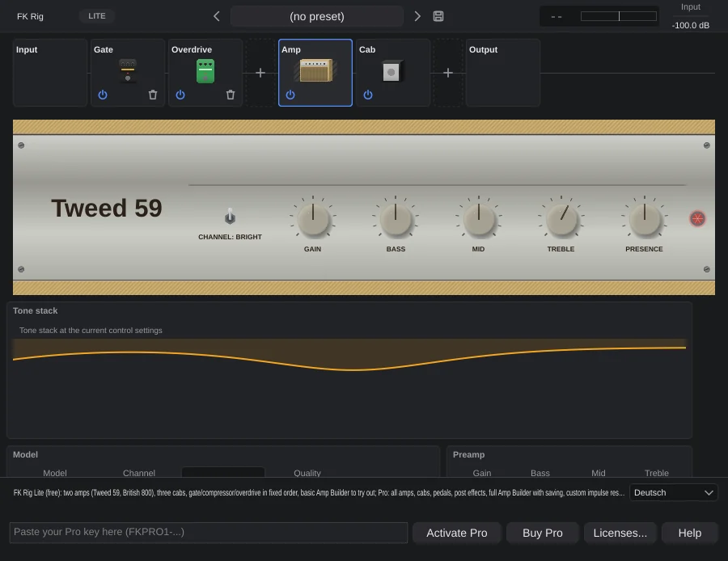Click the PRESENCE knob

(645, 219)
